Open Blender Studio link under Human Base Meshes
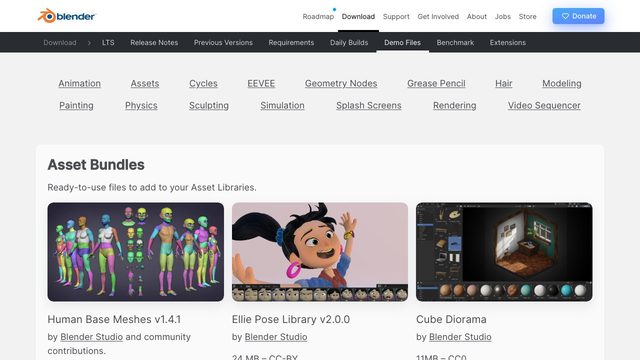 point(91,337)
